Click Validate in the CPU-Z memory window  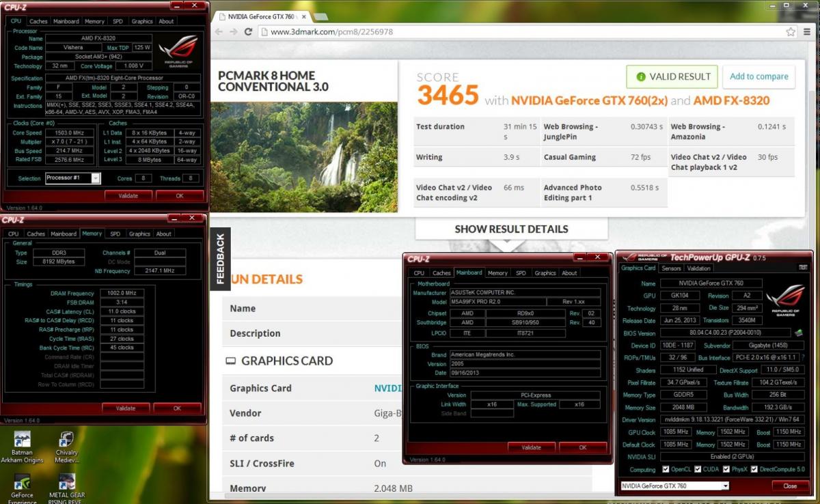coord(126,408)
